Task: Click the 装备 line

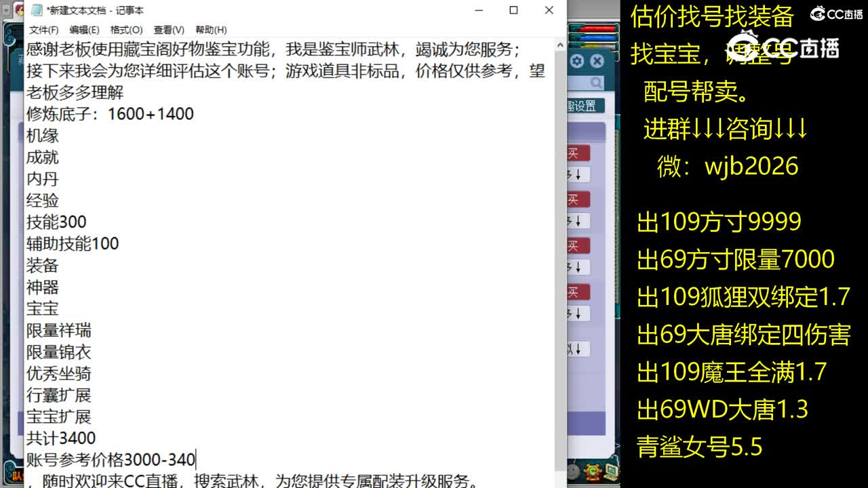Action: pos(43,265)
